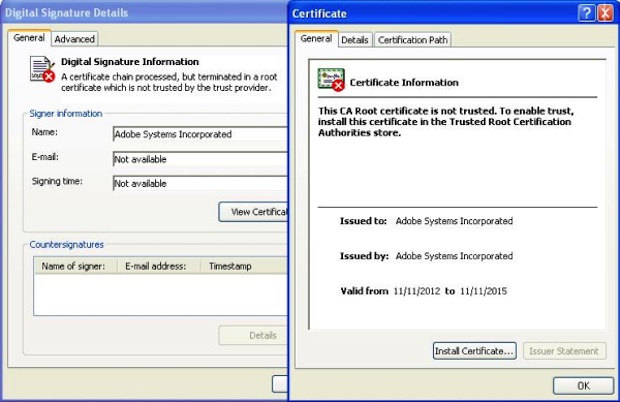This screenshot has width=620, height=402.
Task: Click the View Certificate button
Action: coord(254,211)
